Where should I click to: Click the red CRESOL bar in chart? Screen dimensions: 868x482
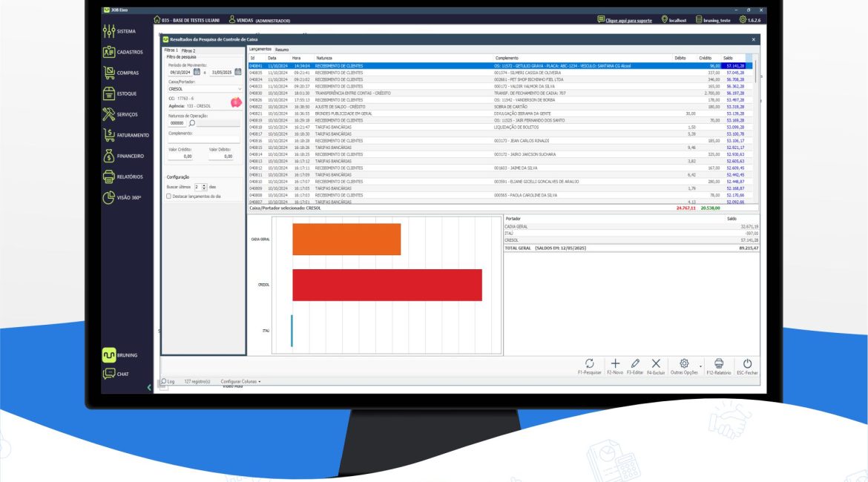click(x=387, y=285)
